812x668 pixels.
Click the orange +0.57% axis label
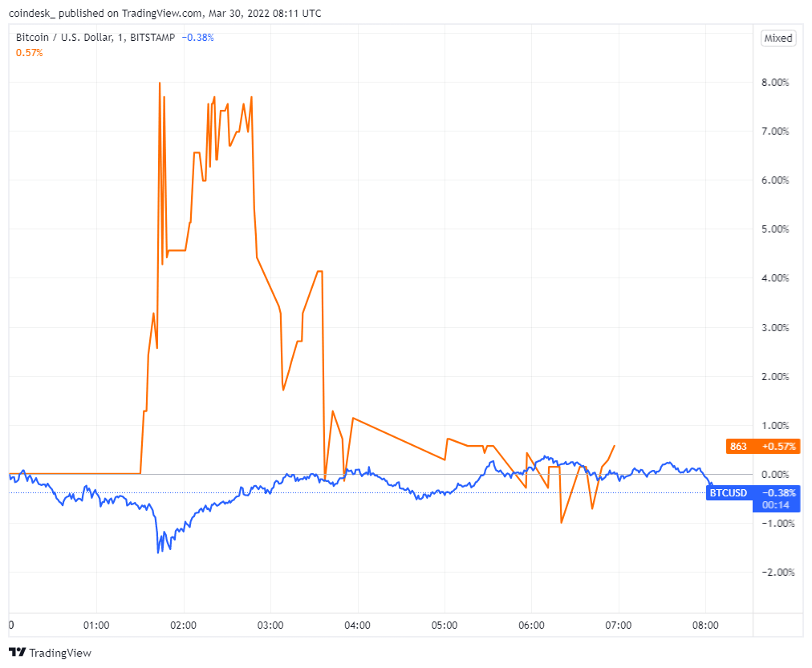pyautogui.click(x=777, y=446)
